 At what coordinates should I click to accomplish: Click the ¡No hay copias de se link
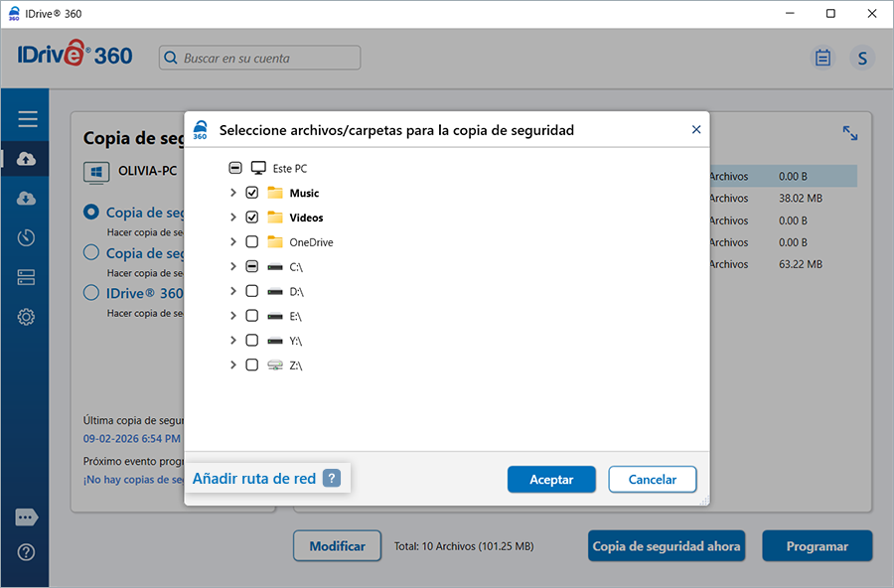(133, 480)
